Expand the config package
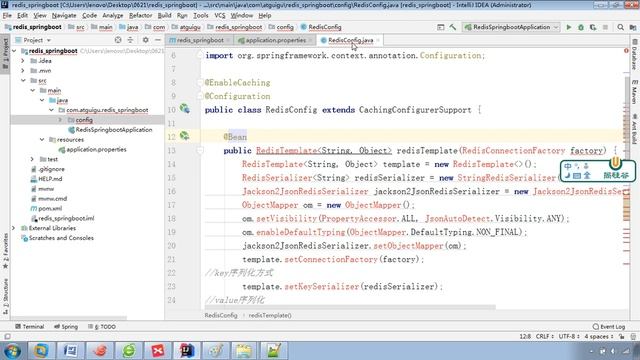Image resolution: width=640 pixels, height=360 pixels. [60, 120]
